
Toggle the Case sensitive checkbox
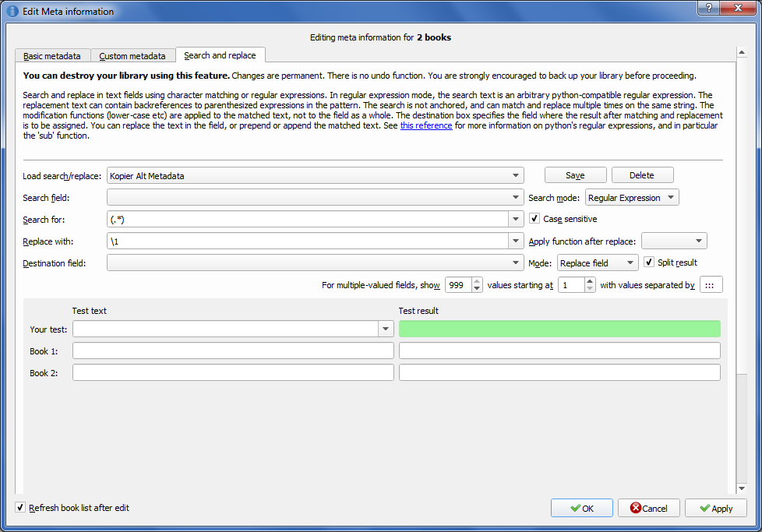point(534,219)
